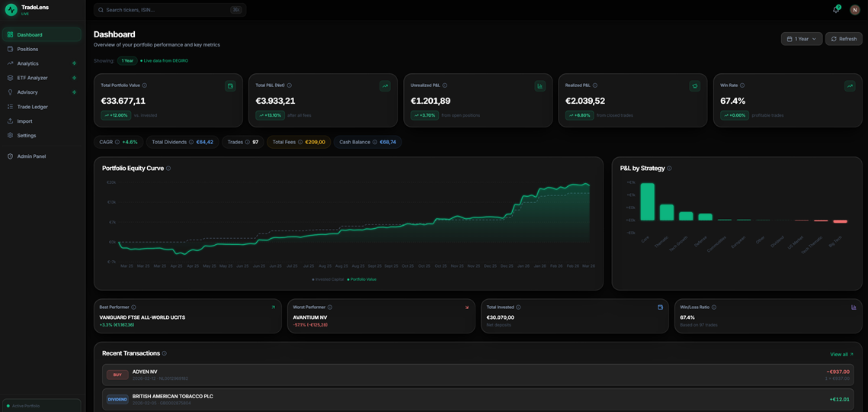Screen dimensions: 868x412
Task: Click bar chart icon on Unrealized P&L card
Action: [x=540, y=86]
